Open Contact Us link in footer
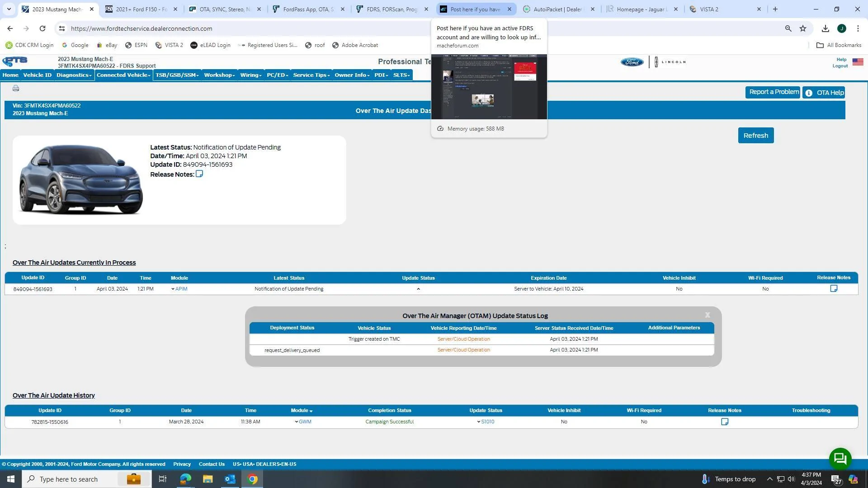Image resolution: width=868 pixels, height=488 pixels. tap(212, 464)
